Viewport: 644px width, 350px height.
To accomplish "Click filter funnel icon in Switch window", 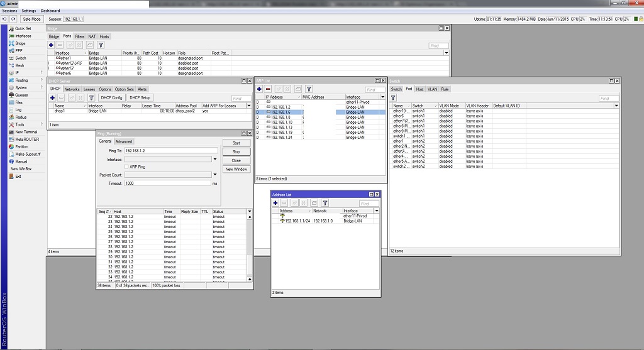I will (x=393, y=97).
